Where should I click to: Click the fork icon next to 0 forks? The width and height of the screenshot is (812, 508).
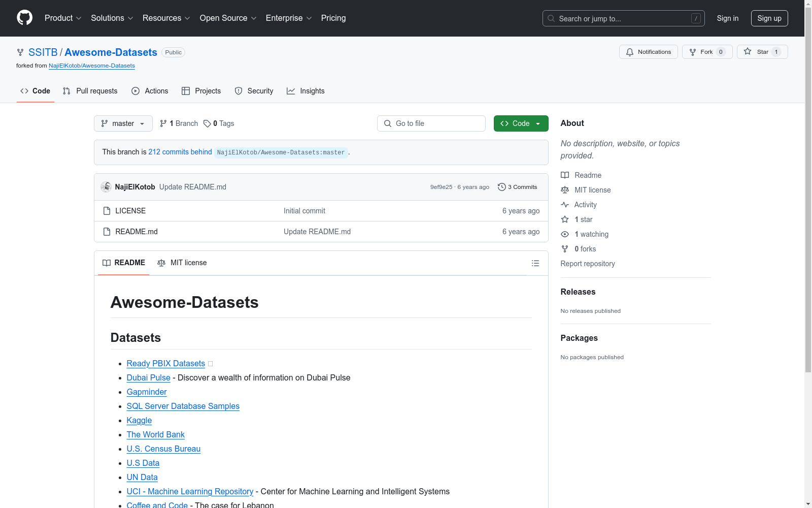click(x=565, y=249)
